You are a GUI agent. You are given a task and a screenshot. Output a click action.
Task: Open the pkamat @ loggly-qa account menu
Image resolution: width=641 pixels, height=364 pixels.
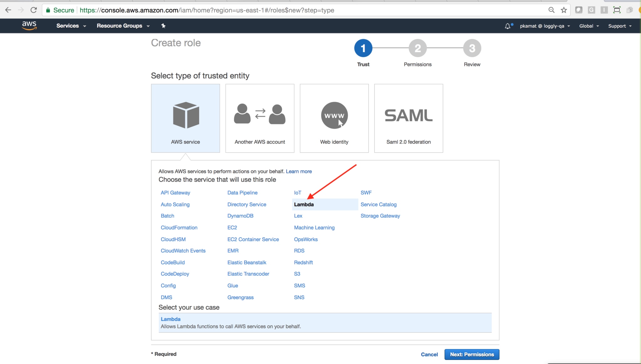[x=545, y=26]
